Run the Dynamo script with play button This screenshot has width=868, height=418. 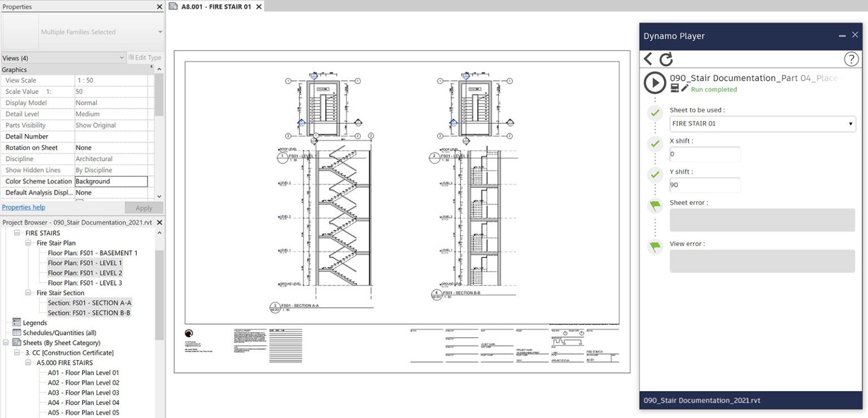[655, 83]
